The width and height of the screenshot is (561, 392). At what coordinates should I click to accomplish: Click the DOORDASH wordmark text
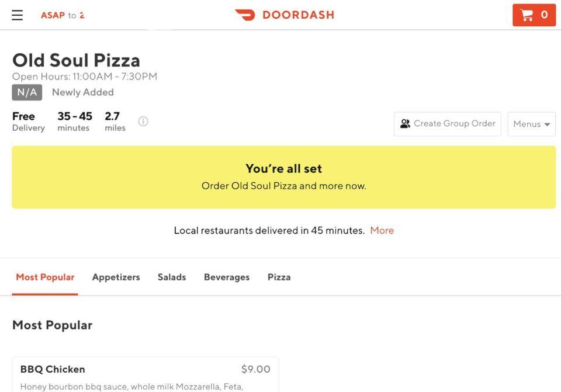tap(298, 15)
